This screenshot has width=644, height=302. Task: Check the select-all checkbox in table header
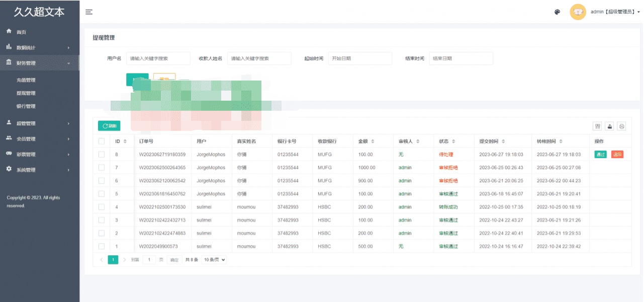[x=102, y=141]
